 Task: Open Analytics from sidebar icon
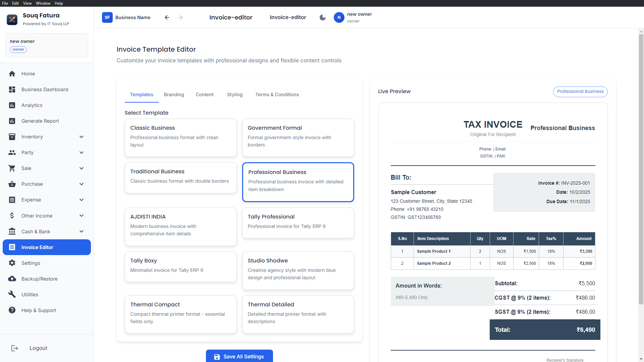(x=12, y=105)
